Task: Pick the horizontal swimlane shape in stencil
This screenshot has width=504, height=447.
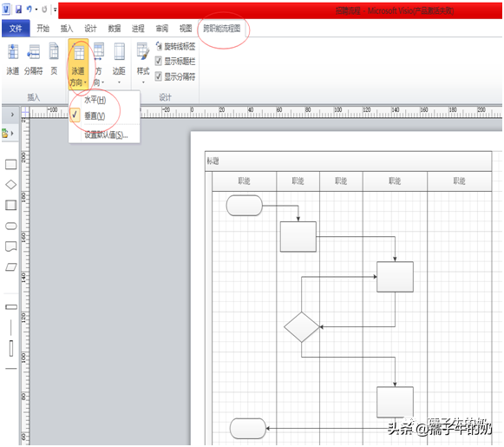Action: click(x=11, y=307)
